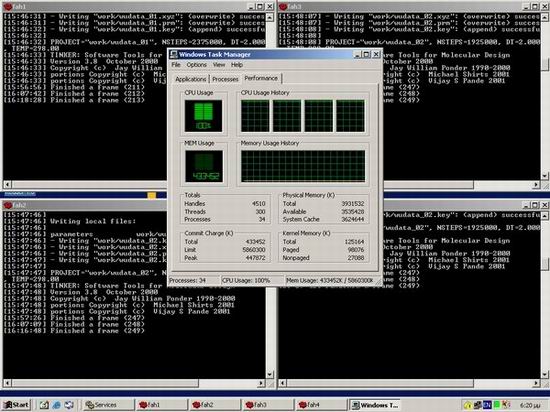The height and width of the screenshot is (412, 550).
Task: Click the fourth CPU Usage History graph
Action: [350, 116]
